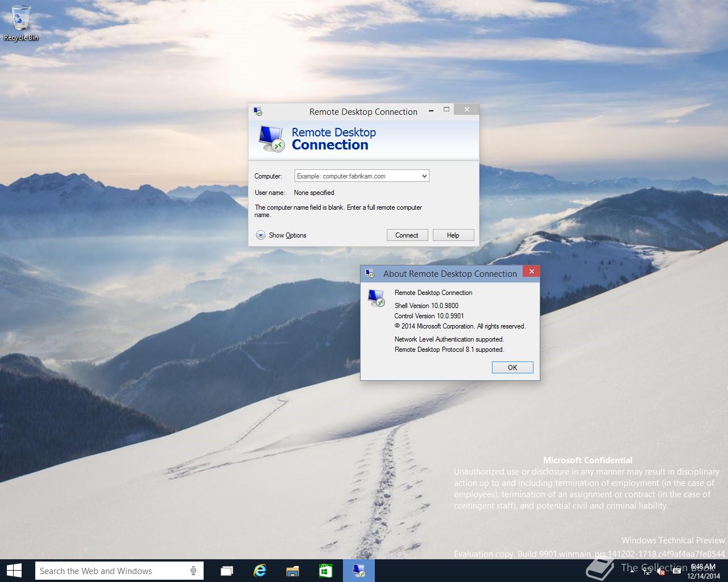Close the Remote Desktop Connection window
The height and width of the screenshot is (582, 728).
click(x=467, y=109)
